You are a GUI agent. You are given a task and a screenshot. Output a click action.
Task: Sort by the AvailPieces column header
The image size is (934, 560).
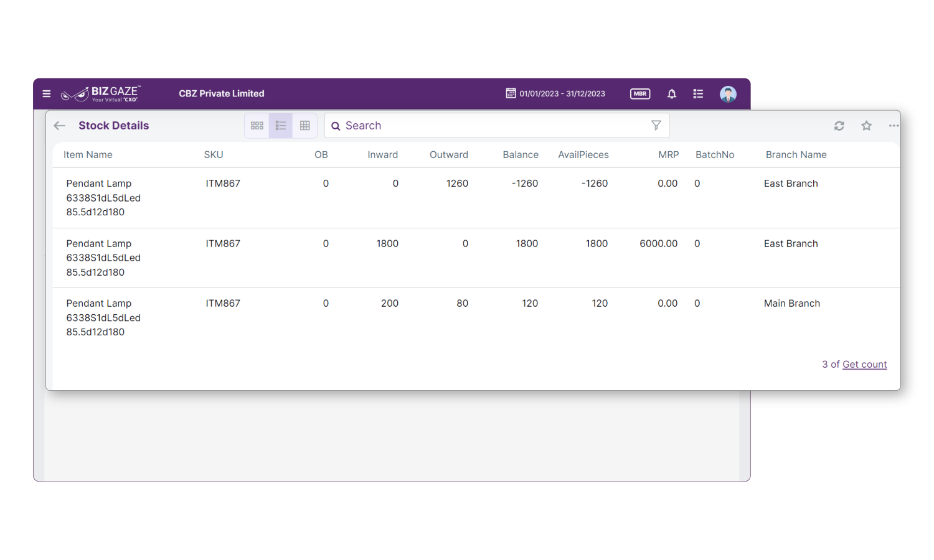(x=583, y=155)
